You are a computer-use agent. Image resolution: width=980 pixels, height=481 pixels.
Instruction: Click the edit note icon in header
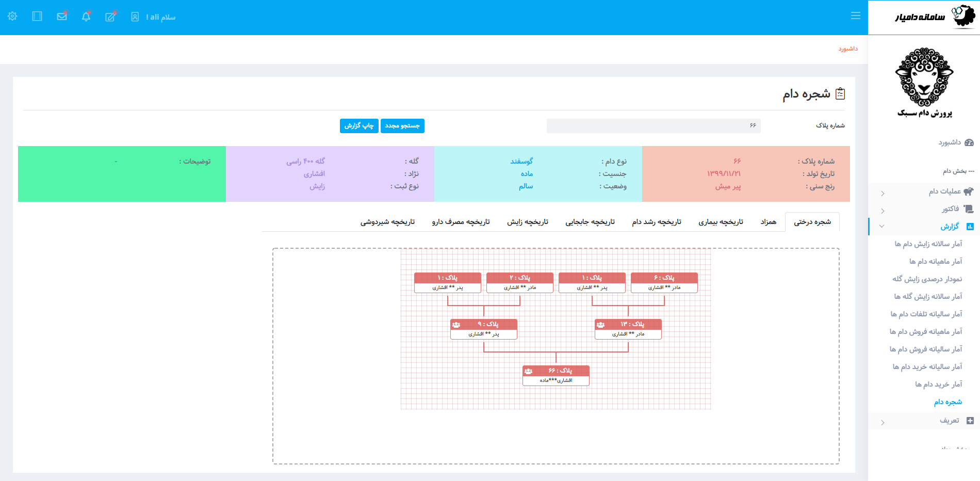tap(110, 17)
